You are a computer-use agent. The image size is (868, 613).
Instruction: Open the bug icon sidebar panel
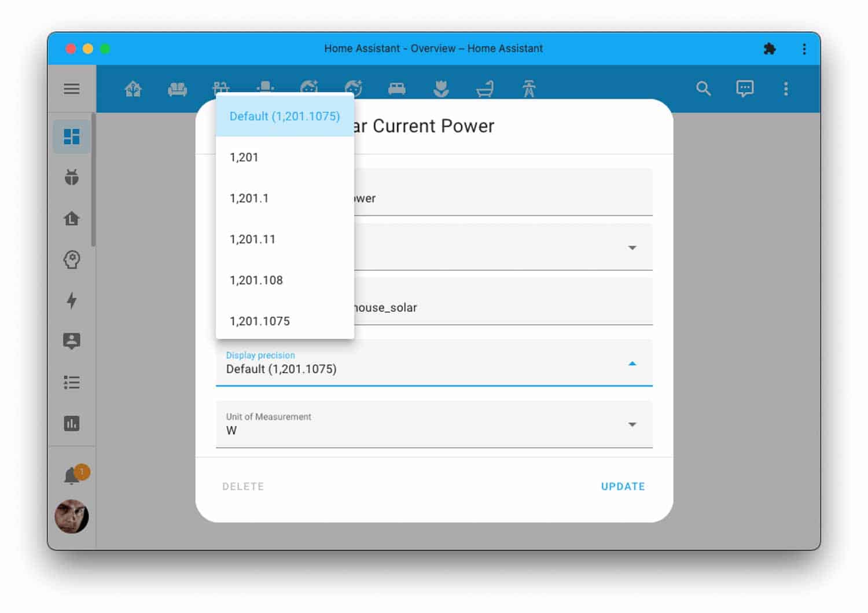coord(72,177)
